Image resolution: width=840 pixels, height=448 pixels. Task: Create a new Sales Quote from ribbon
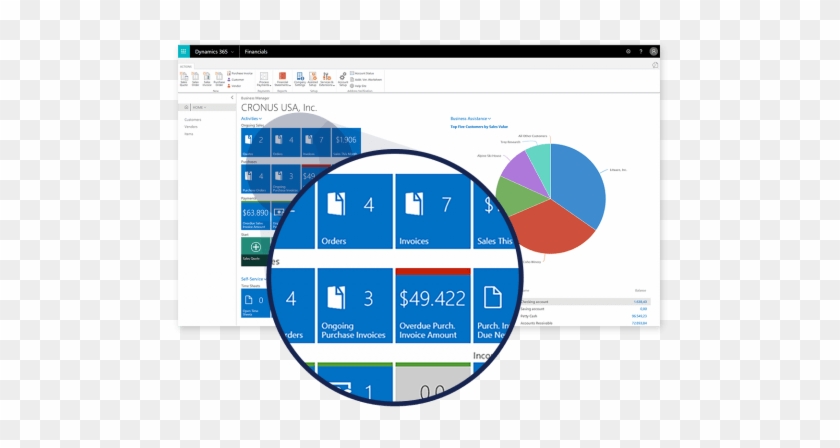click(184, 79)
